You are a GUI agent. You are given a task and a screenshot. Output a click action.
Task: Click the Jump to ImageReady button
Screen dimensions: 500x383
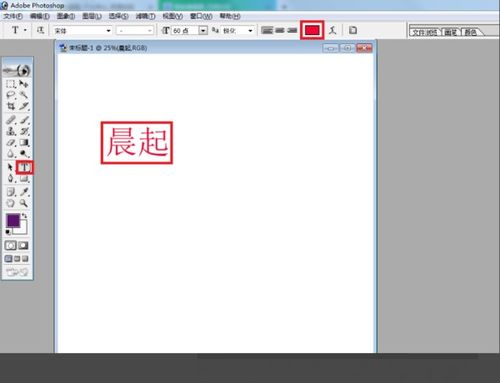pyautogui.click(x=17, y=272)
